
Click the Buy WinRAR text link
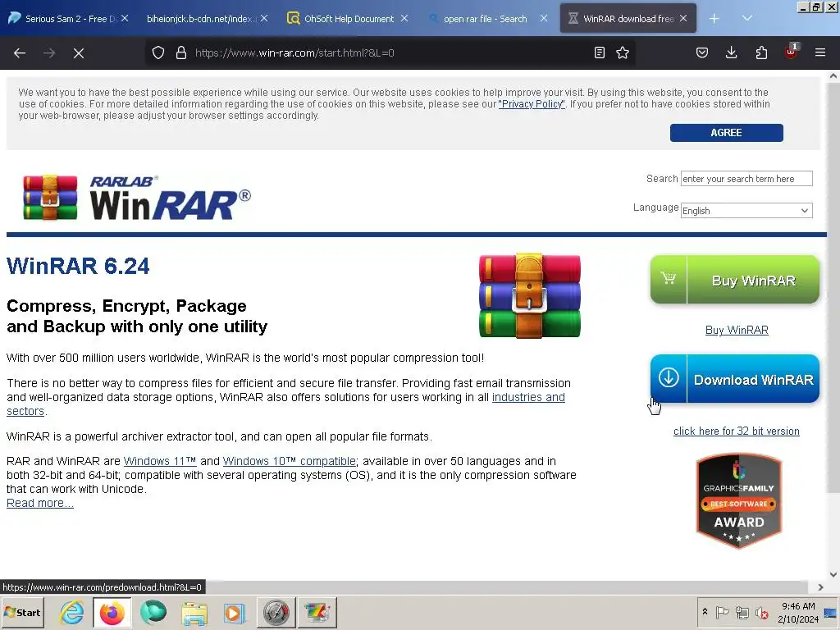pos(737,330)
